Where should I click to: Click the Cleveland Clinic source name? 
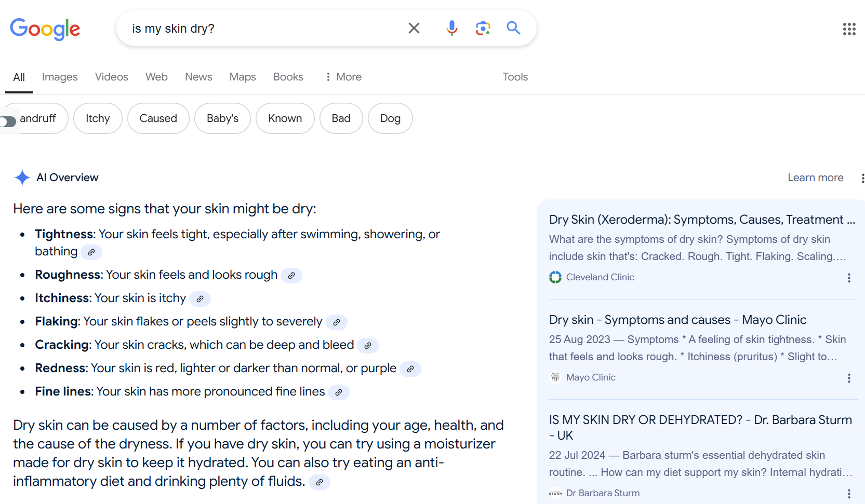[x=600, y=277]
